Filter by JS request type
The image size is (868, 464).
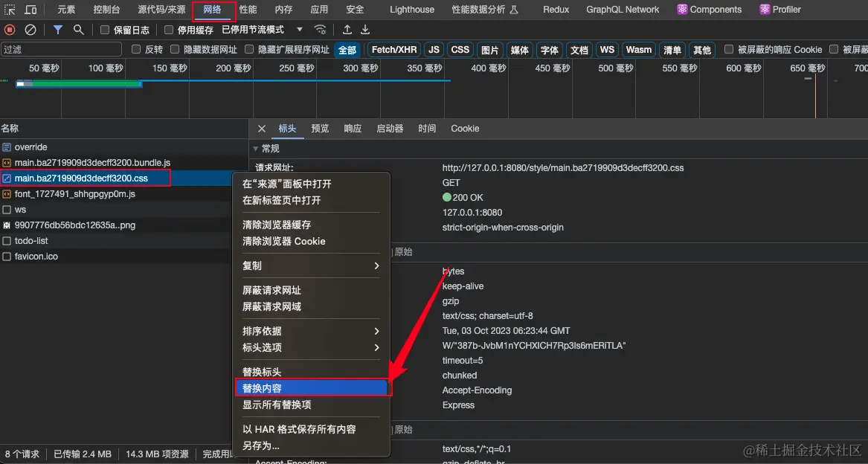tap(434, 50)
